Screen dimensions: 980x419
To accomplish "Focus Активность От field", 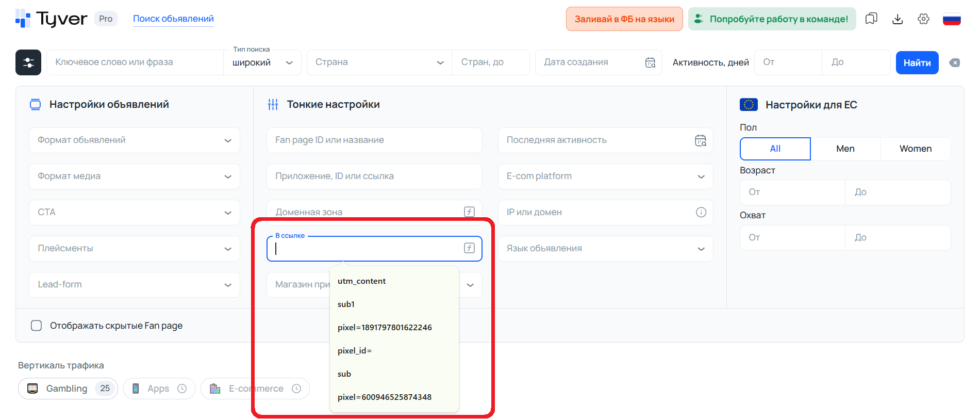I will click(788, 62).
